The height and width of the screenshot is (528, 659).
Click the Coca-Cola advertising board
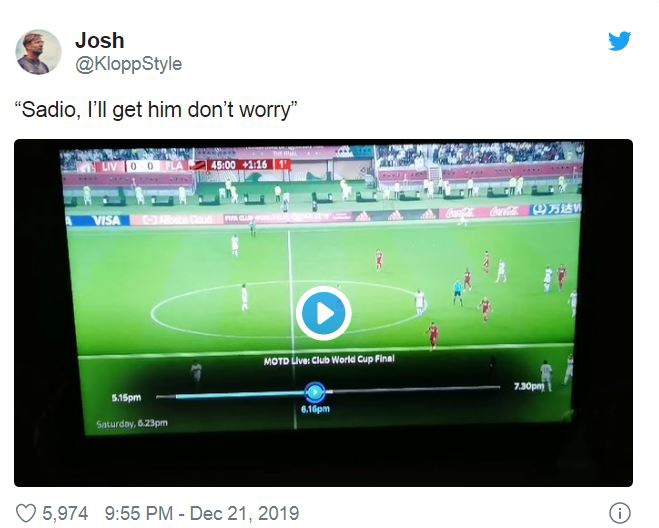[x=483, y=212]
